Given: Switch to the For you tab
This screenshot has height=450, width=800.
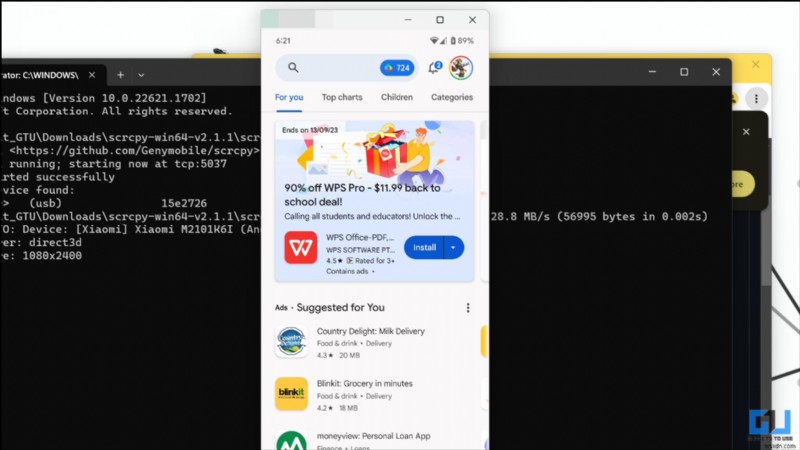Looking at the screenshot, I should (x=289, y=97).
